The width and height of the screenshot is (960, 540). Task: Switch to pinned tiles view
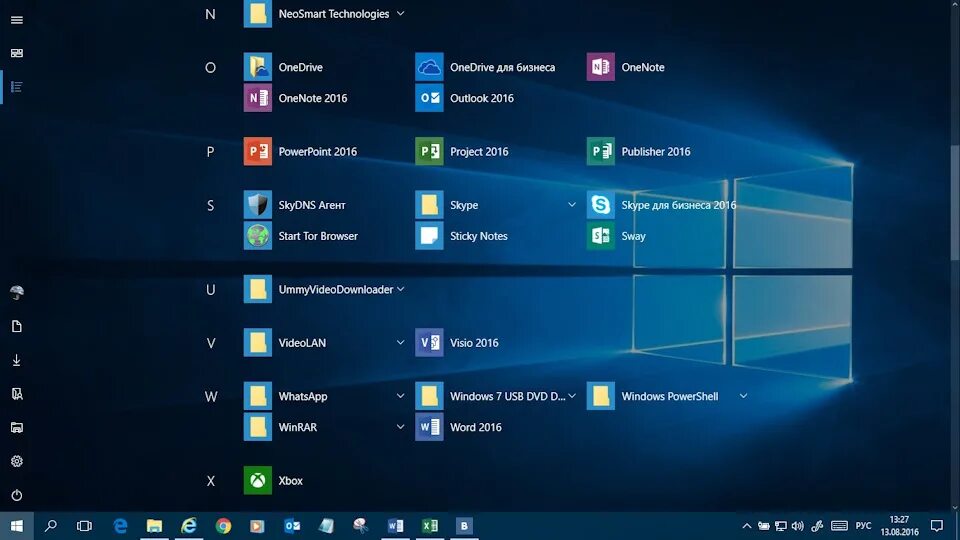point(17,53)
